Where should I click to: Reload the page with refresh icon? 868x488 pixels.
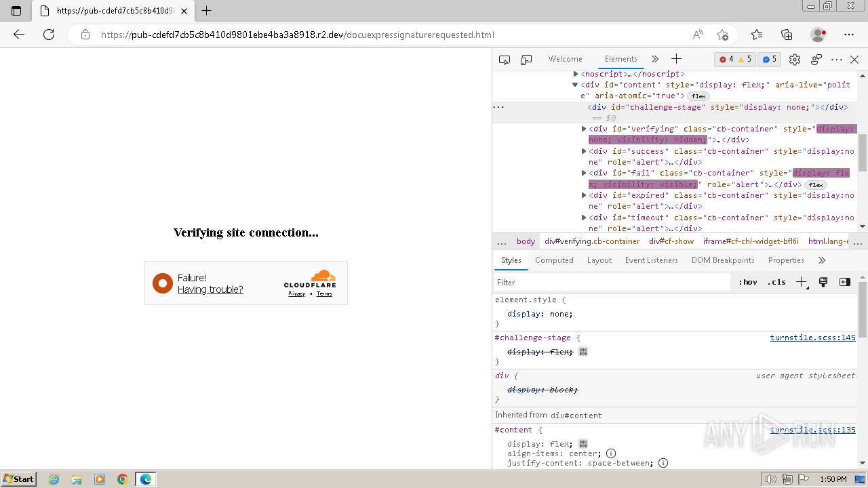49,35
